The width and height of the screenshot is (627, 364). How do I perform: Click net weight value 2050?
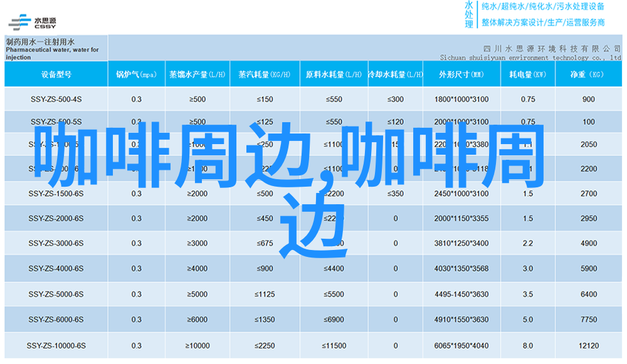click(x=589, y=145)
